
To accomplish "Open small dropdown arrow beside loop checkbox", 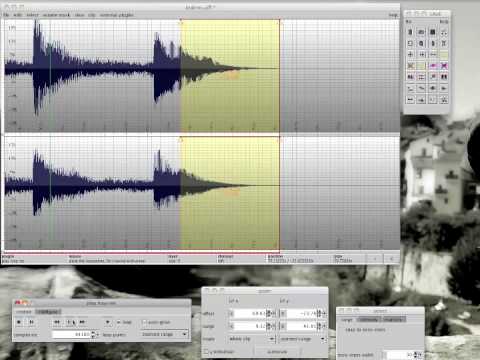I will (107, 322).
